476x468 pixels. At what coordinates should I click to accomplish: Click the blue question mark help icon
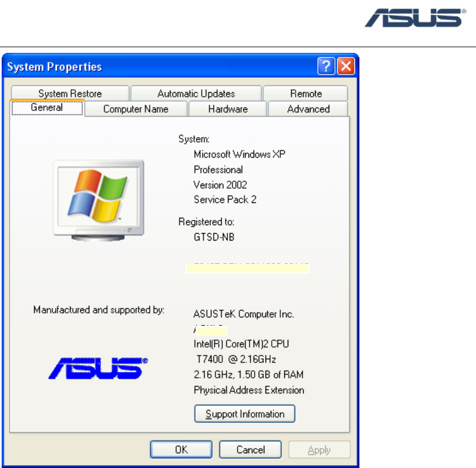point(326,66)
